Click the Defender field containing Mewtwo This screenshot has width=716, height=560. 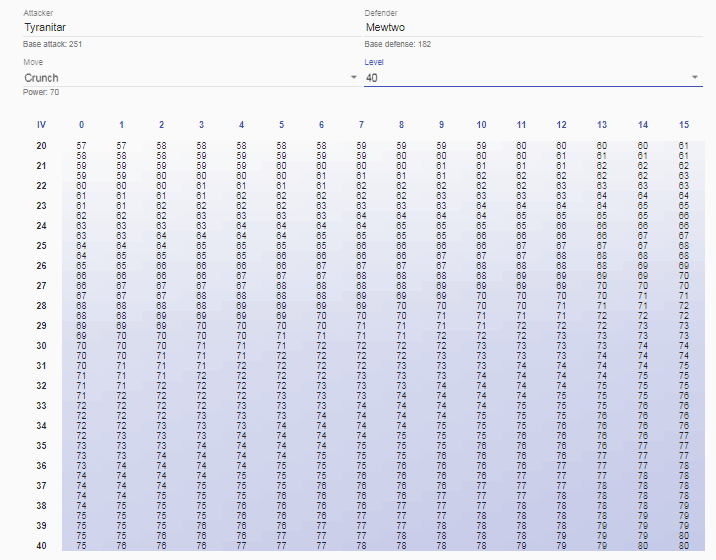[533, 27]
